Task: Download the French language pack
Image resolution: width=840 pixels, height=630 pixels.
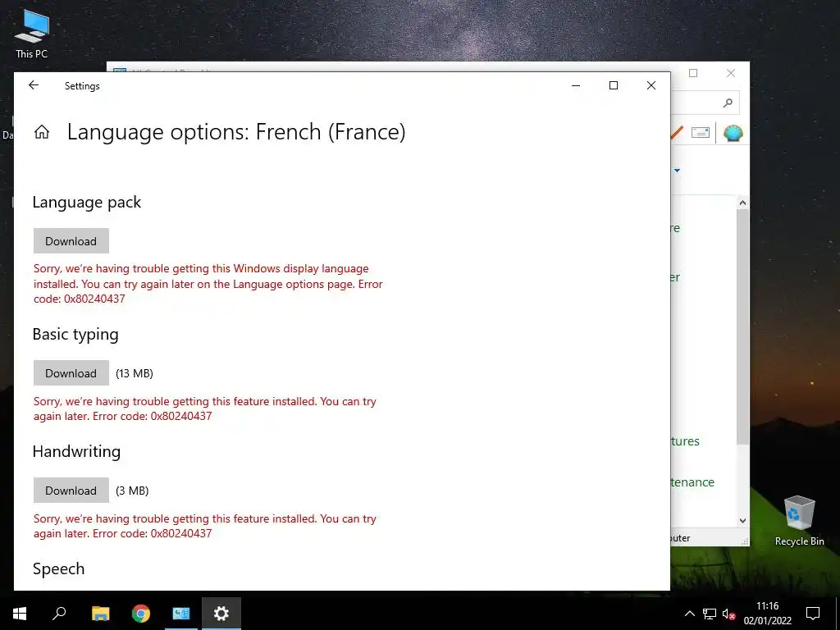Action: [x=71, y=241]
